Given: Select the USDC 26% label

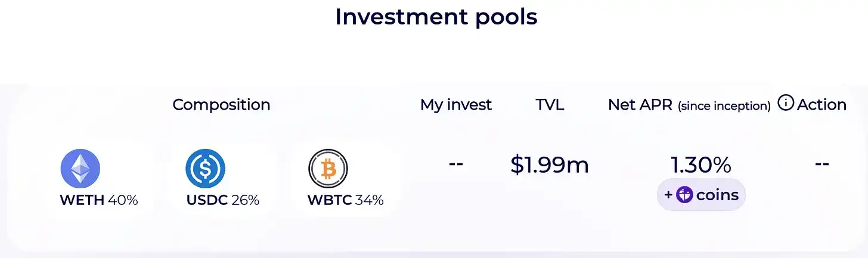Looking at the screenshot, I should pyautogui.click(x=223, y=200).
